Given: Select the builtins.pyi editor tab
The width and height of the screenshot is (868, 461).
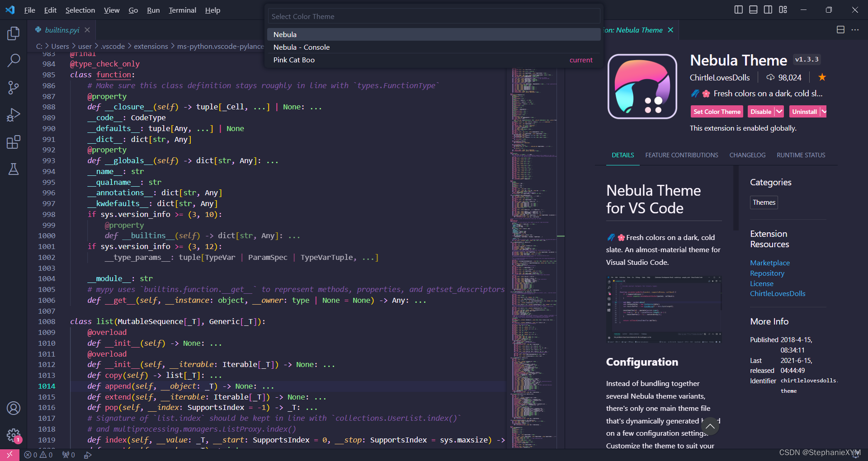Looking at the screenshot, I should (x=62, y=30).
